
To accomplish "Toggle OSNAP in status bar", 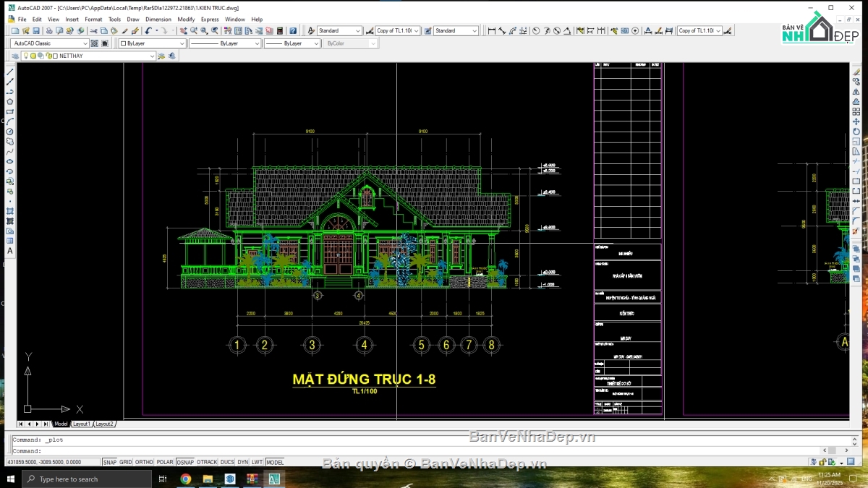I will click(185, 462).
